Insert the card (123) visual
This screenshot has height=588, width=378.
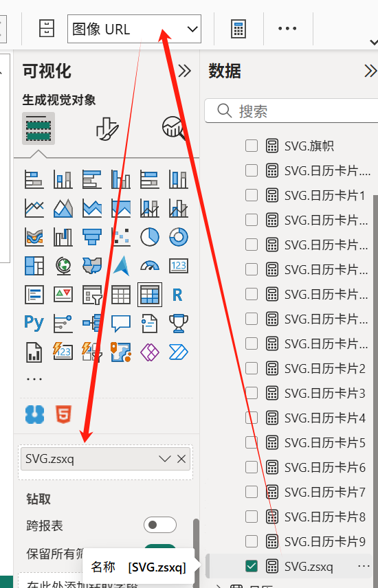click(x=178, y=266)
